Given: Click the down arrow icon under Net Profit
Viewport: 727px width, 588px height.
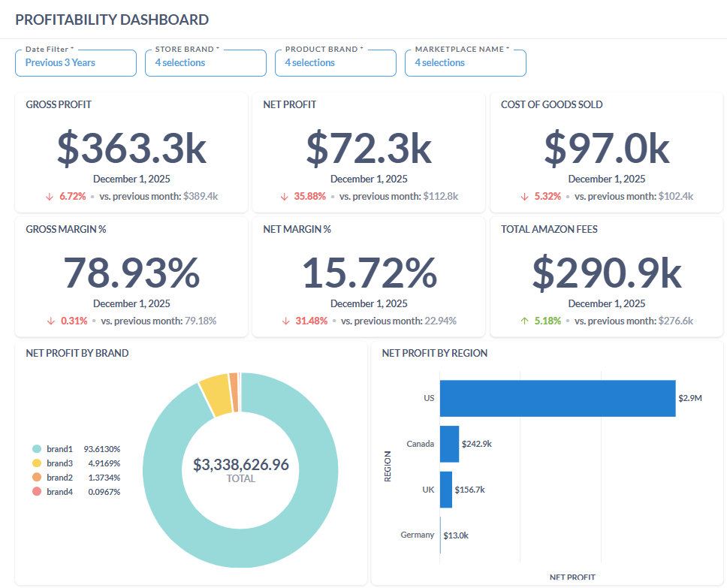Looking at the screenshot, I should click(x=285, y=196).
